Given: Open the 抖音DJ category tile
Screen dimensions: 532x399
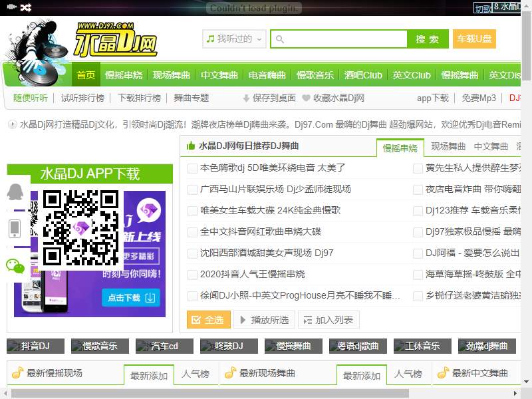Looking at the screenshot, I should [x=36, y=346].
